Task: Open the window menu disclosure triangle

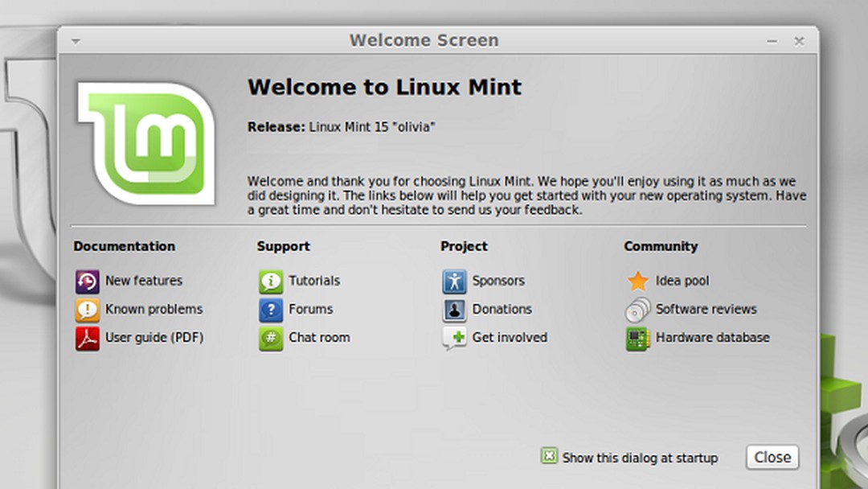Action: [x=75, y=40]
